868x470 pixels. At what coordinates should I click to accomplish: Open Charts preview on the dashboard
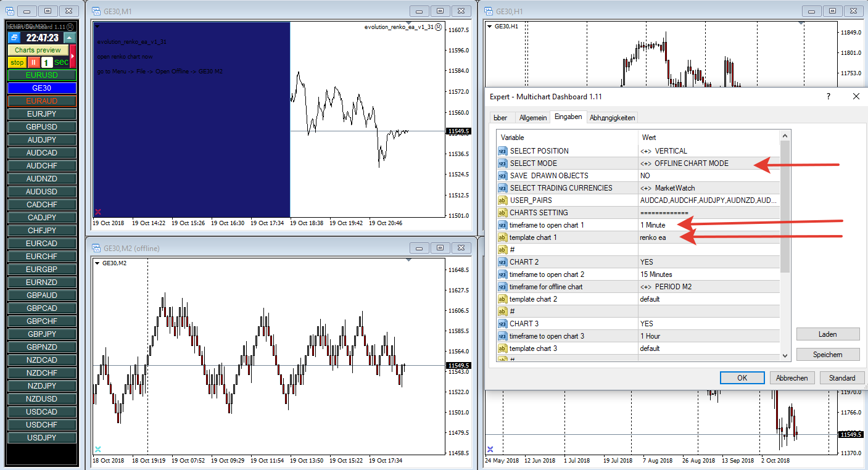click(x=38, y=50)
